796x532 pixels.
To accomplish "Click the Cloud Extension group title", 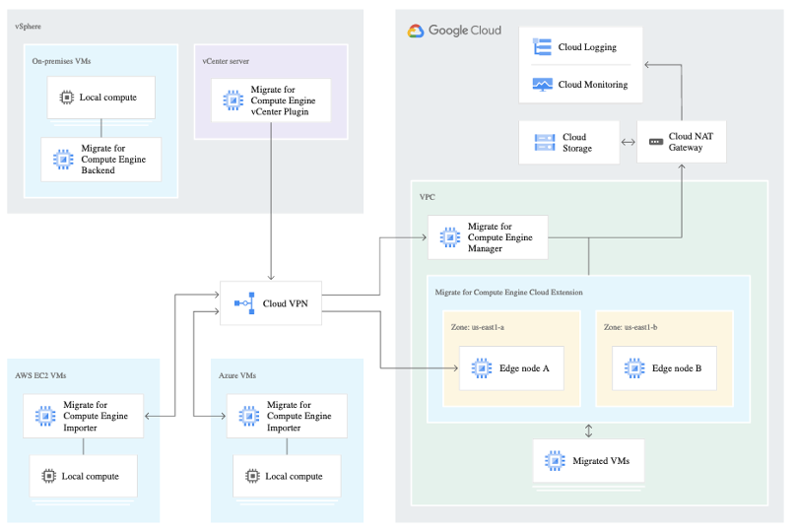I will coord(508,293).
